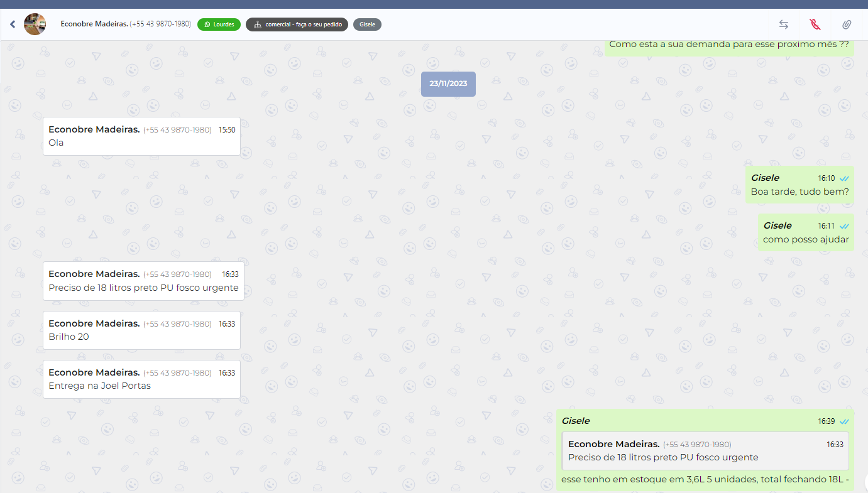Select the 'Brilho 20' message bubble
868x493 pixels.
[141, 330]
